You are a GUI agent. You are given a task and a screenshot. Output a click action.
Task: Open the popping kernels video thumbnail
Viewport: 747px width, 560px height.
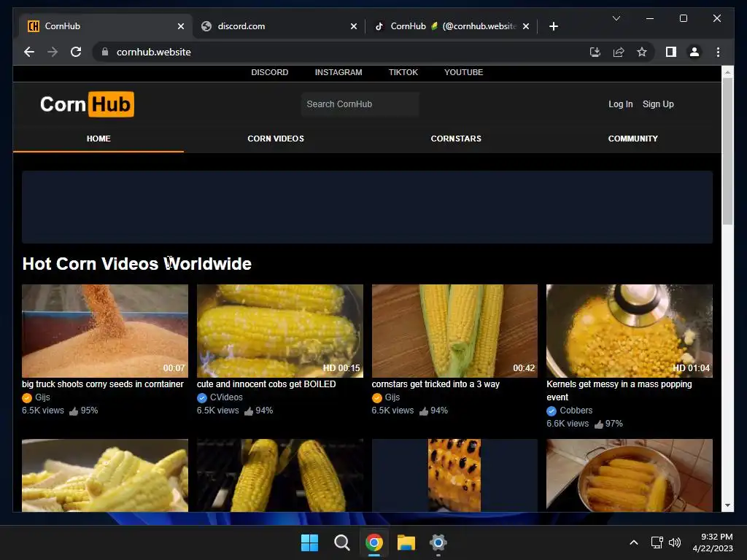(630, 331)
